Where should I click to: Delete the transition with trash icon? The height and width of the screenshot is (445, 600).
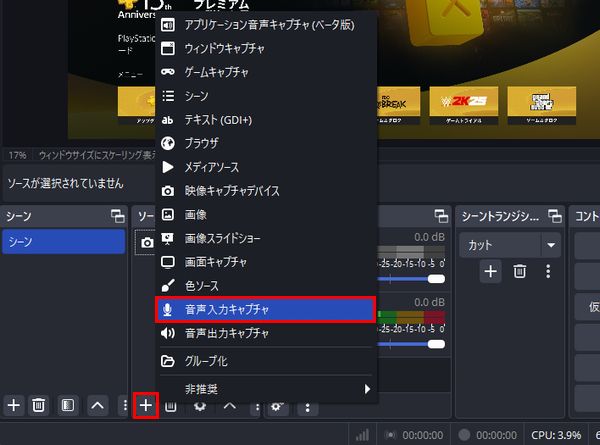[520, 271]
